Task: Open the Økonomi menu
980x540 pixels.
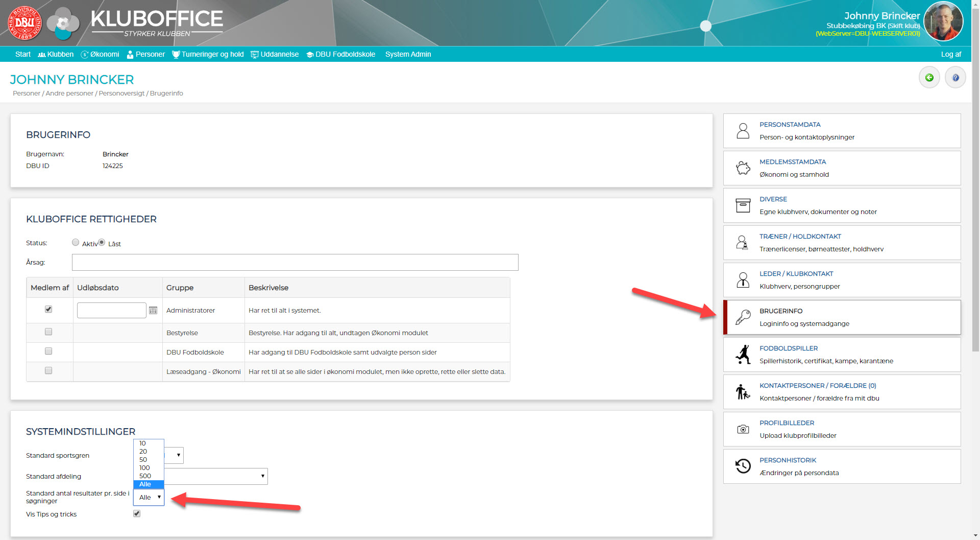Action: click(100, 54)
